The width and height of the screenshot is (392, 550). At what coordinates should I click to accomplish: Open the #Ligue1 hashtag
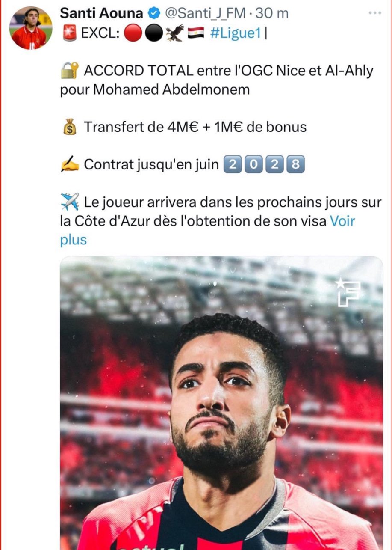pyautogui.click(x=236, y=34)
